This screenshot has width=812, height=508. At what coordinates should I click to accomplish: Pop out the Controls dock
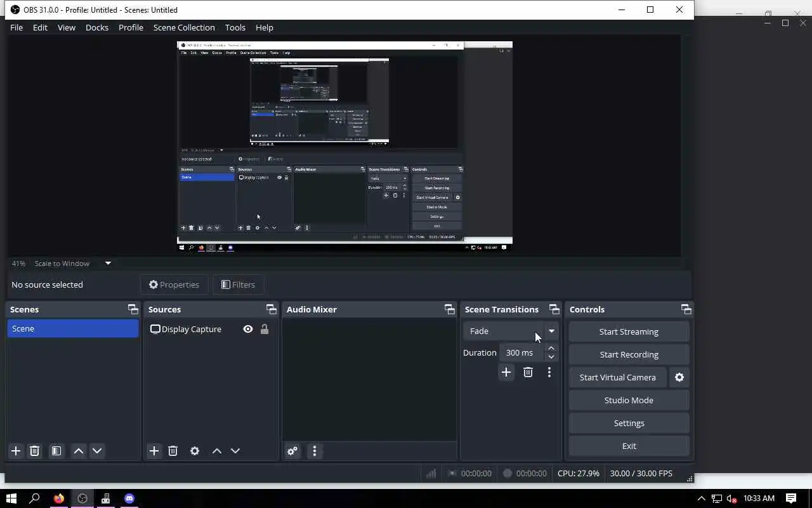(686, 309)
